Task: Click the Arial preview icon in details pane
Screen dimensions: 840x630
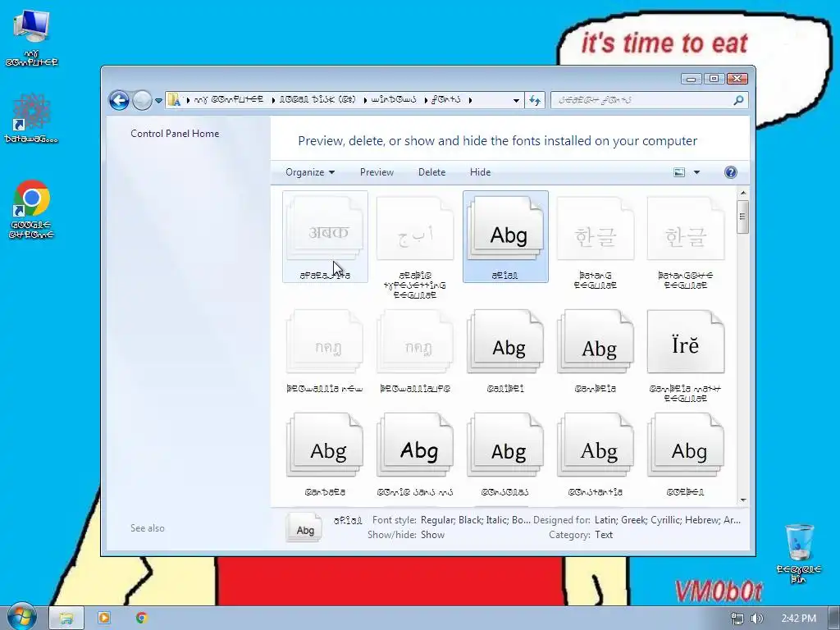Action: click(304, 527)
